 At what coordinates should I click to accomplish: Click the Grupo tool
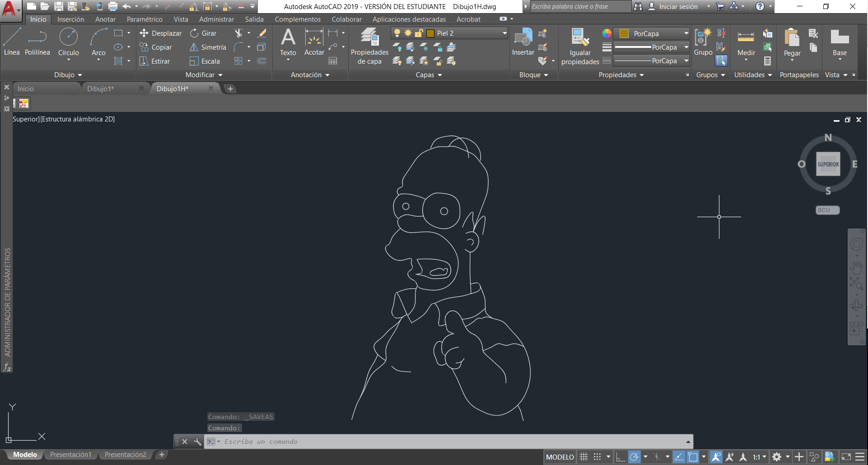tap(703, 42)
